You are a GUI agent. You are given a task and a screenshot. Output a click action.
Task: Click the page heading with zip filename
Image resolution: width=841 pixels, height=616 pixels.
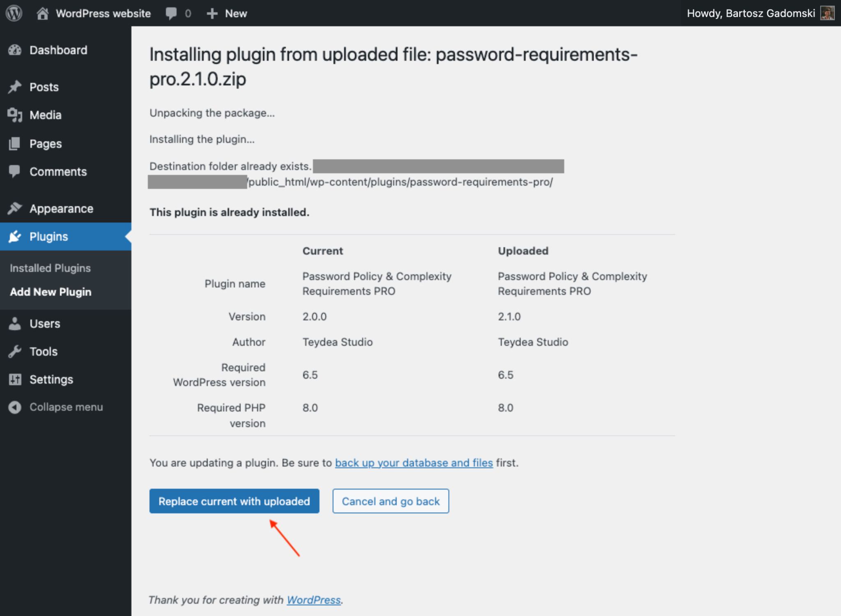pos(393,67)
